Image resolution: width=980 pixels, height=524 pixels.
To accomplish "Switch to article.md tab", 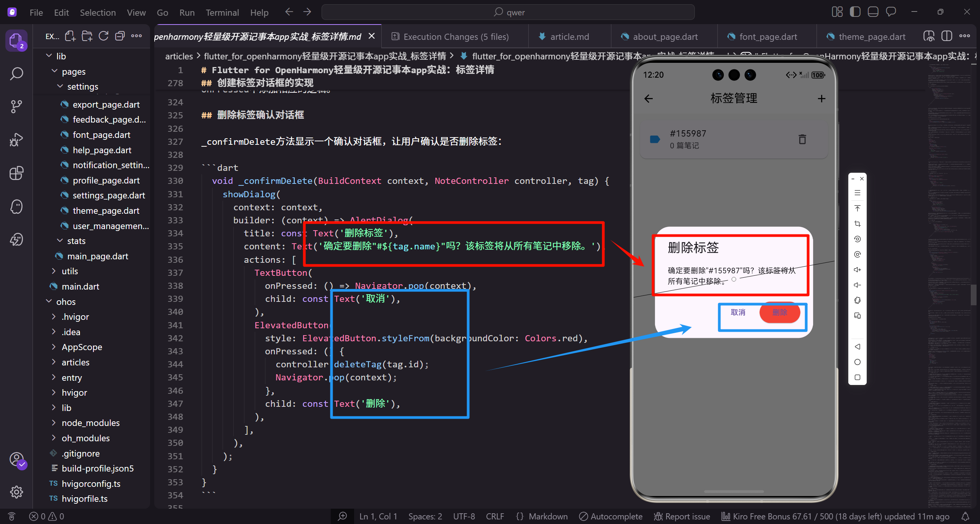I will 570,37.
